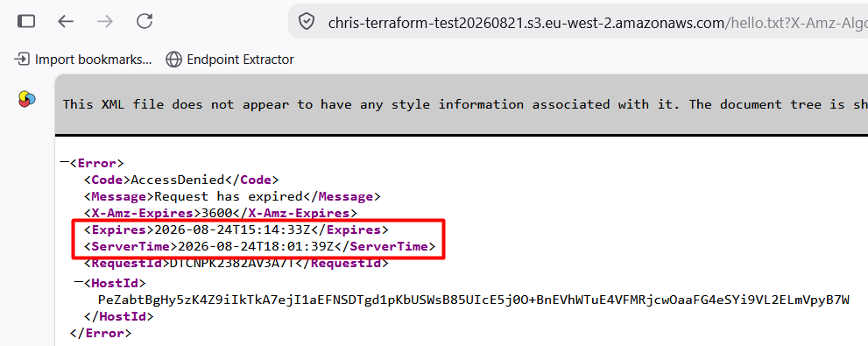Click the Expires timestamp value
The height and width of the screenshot is (346, 868).
coord(231,229)
